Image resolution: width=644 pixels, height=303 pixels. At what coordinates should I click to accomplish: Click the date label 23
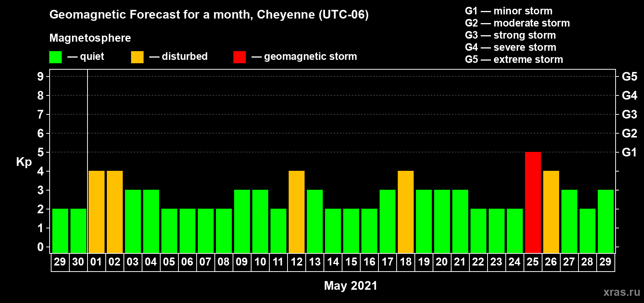click(x=496, y=262)
